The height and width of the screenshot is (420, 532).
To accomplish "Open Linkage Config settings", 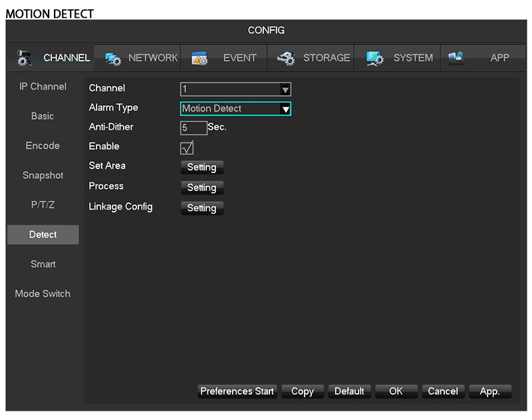I will click(x=201, y=208).
